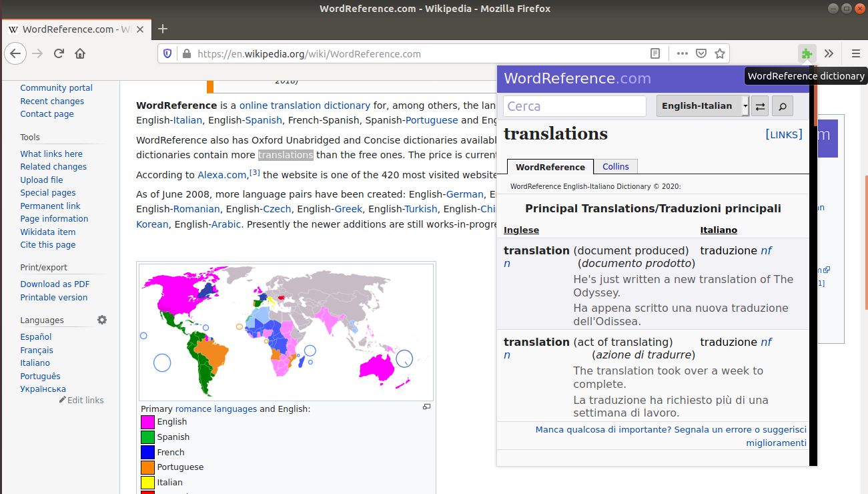Open language settings gear in sidebar
This screenshot has height=494, width=868.
point(102,320)
